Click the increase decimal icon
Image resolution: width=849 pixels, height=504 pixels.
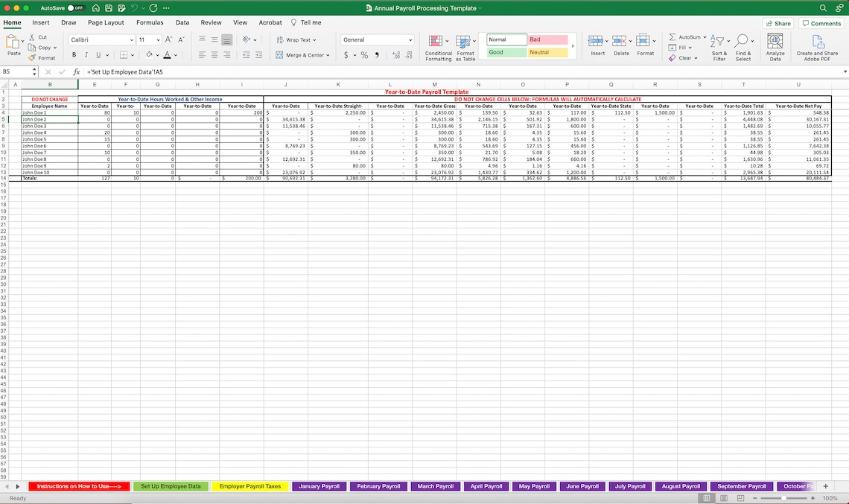(395, 54)
